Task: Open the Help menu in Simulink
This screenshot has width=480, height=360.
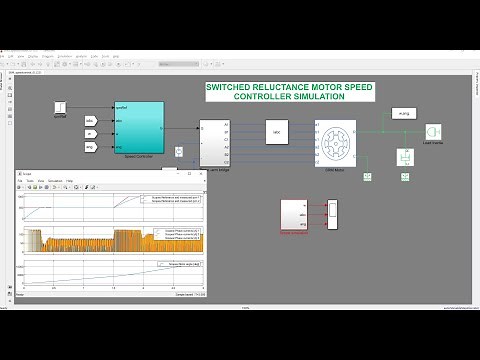Action: [x=116, y=56]
